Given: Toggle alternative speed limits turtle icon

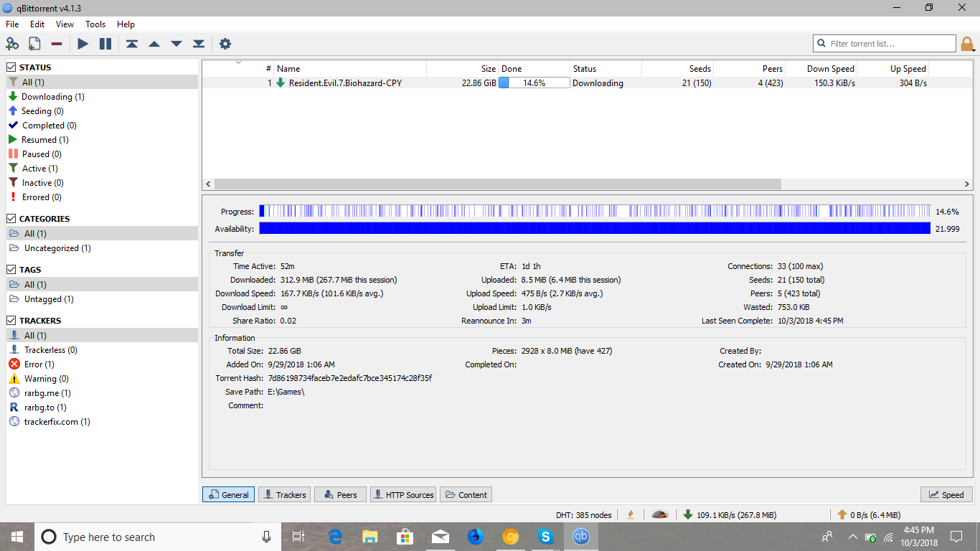Looking at the screenshot, I should [x=660, y=514].
